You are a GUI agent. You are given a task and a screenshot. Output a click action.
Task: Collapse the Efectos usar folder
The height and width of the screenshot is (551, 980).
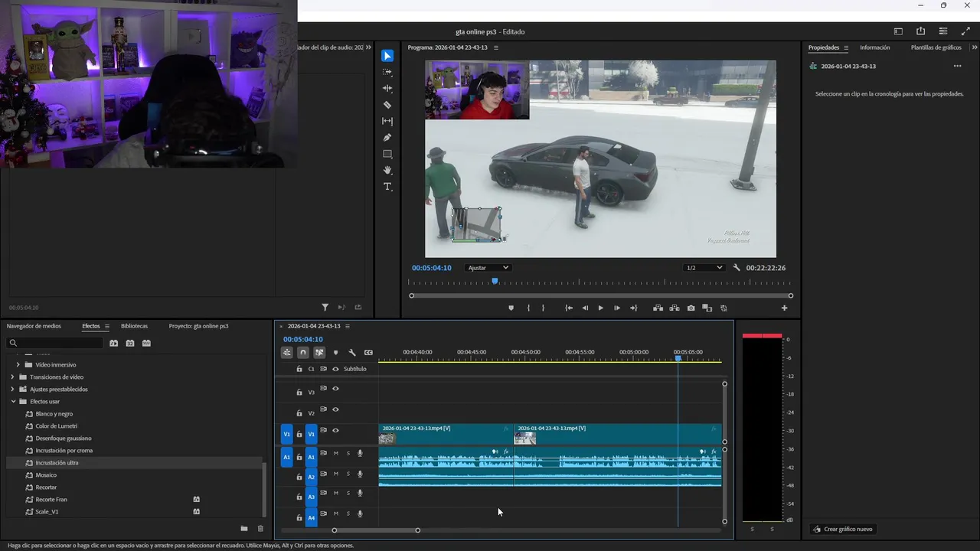[13, 402]
